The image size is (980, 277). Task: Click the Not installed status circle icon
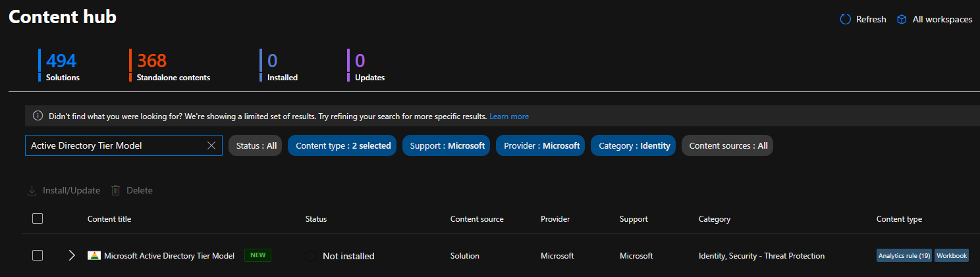tap(312, 256)
